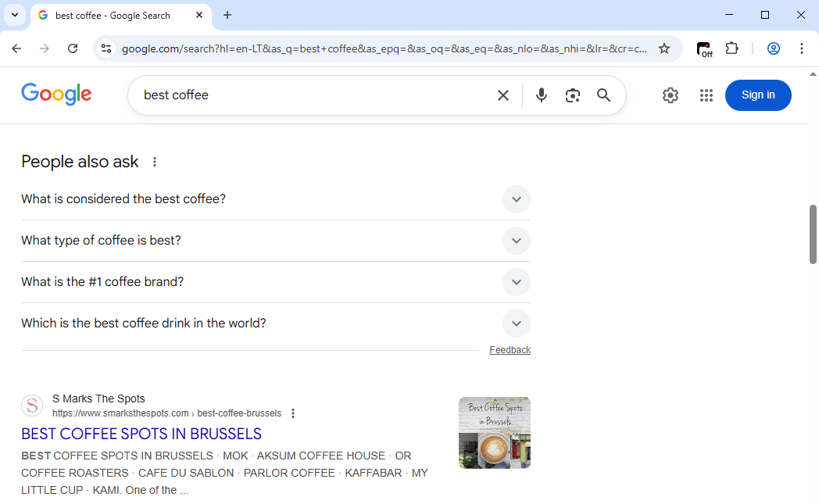Open the Chrome extensions puzzle icon

732,48
